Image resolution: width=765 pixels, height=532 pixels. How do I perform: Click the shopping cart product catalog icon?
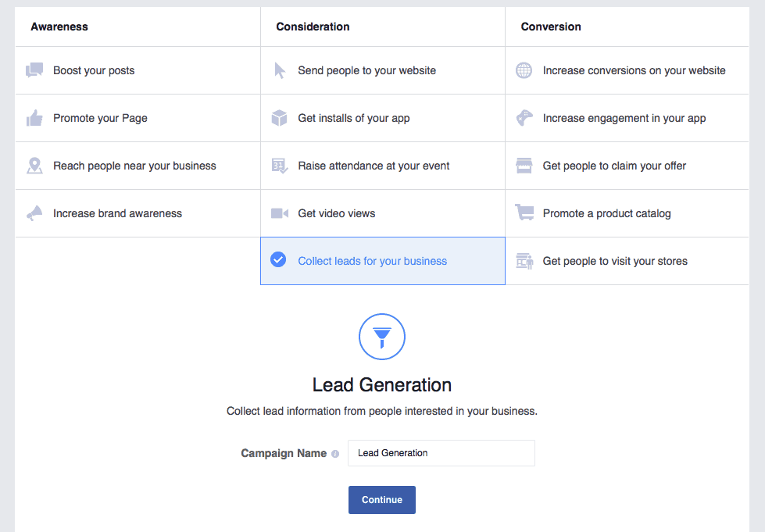pyautogui.click(x=524, y=212)
